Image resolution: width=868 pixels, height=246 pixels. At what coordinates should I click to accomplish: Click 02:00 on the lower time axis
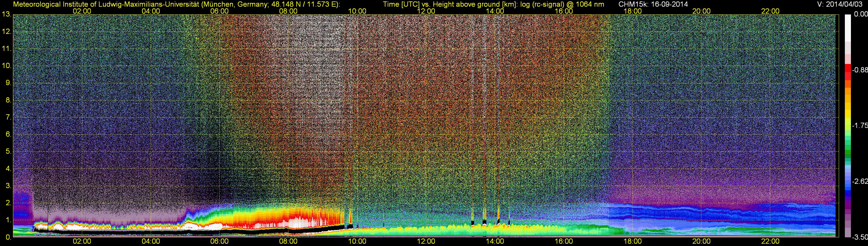click(82, 241)
